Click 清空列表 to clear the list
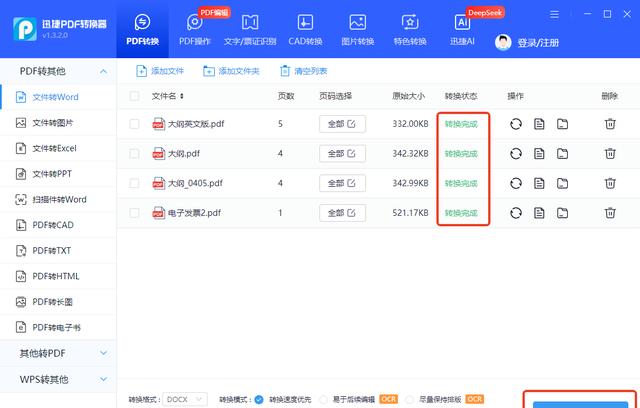The image size is (640, 408). [303, 71]
